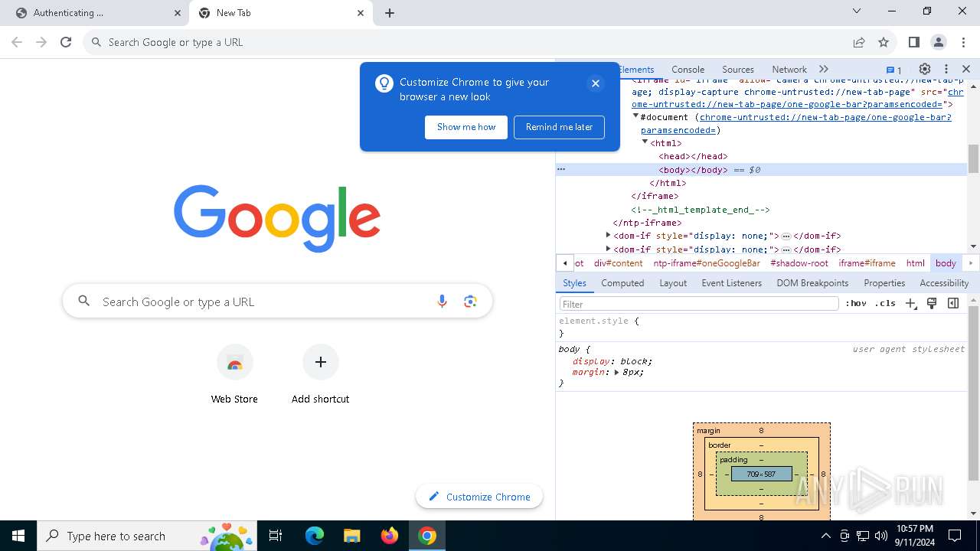
Task: Select #shadow-root breadcrumb
Action: (799, 262)
